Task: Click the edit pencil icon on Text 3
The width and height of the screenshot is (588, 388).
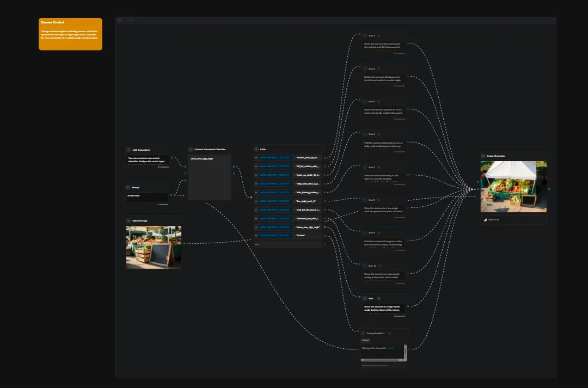Action: (x=378, y=36)
